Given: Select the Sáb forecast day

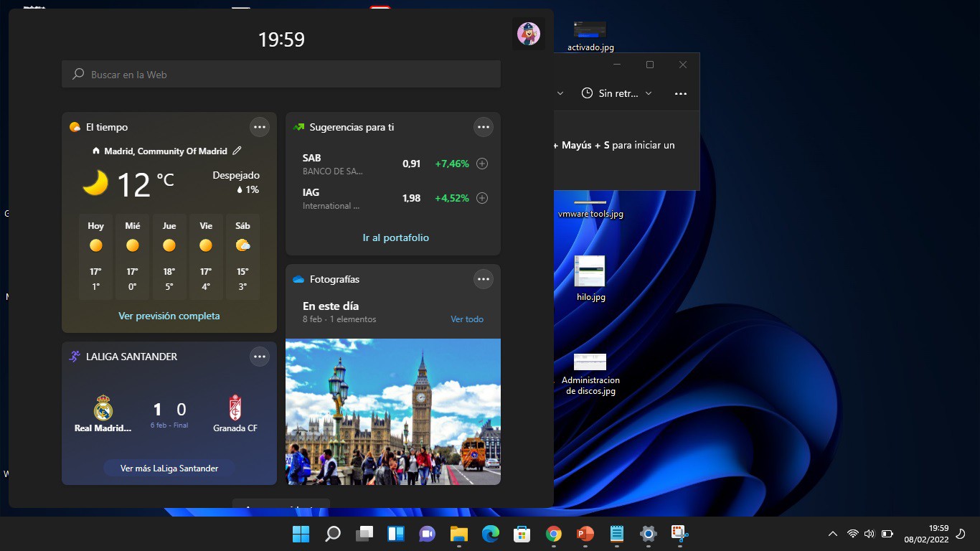Looking at the screenshot, I should click(242, 256).
